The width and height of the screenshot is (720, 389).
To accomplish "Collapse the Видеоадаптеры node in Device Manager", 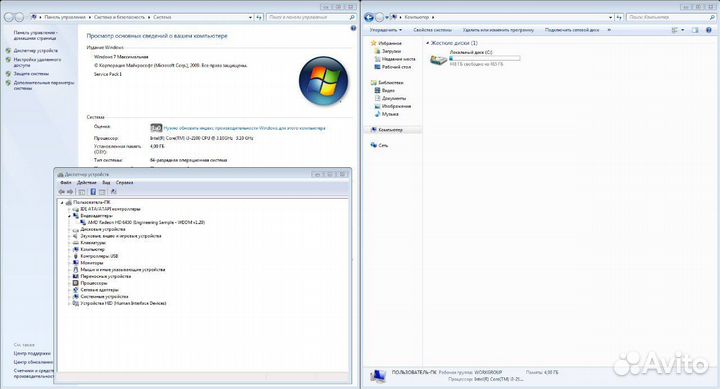I will [70, 216].
